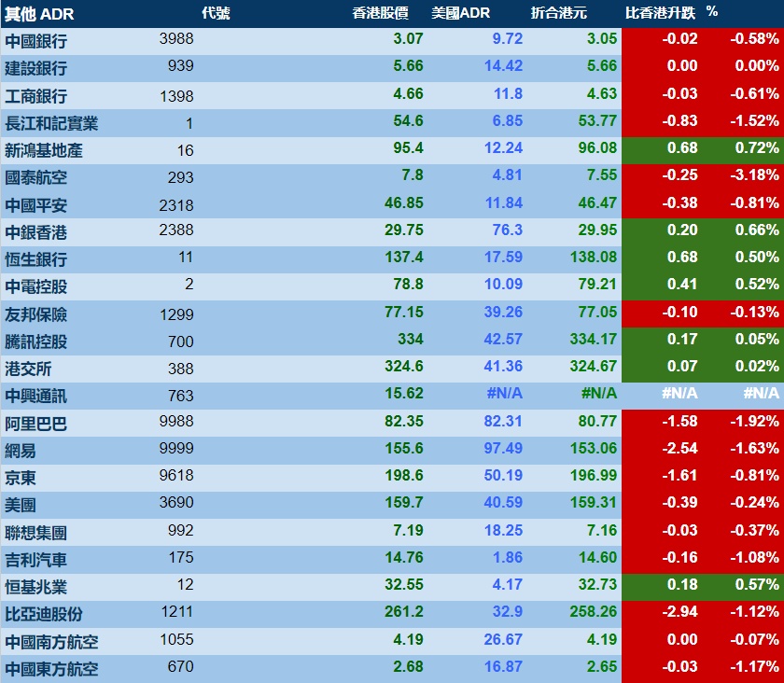This screenshot has width=784, height=683.
Task: Click the price difference -2.54
Action: [679, 448]
